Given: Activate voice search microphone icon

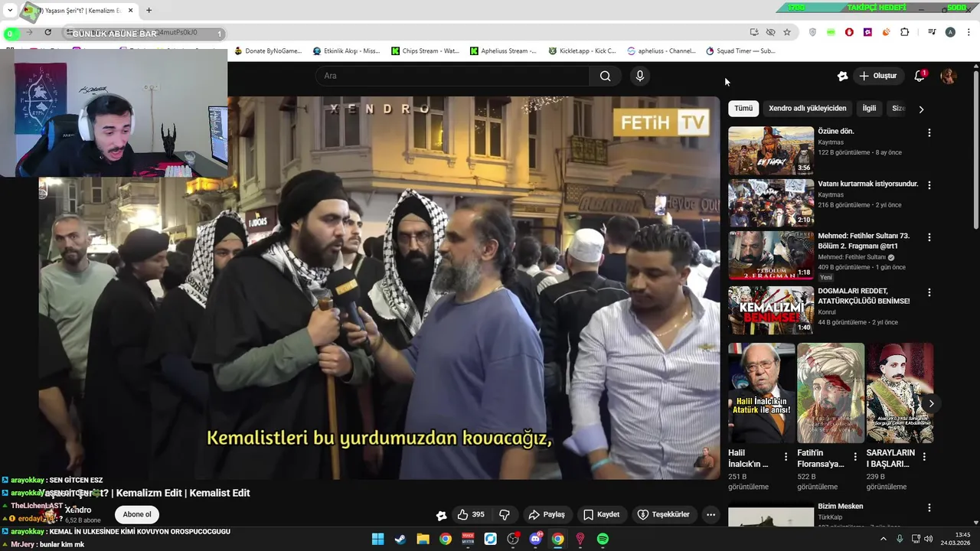Looking at the screenshot, I should click(x=640, y=76).
